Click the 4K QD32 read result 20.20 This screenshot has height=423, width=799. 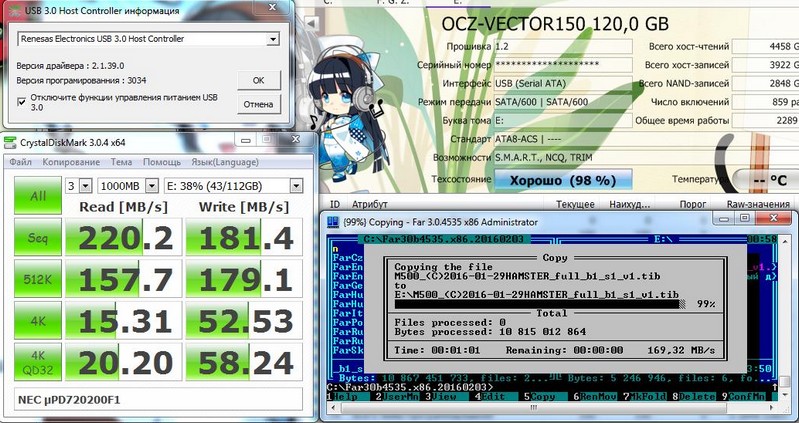pyautogui.click(x=123, y=362)
